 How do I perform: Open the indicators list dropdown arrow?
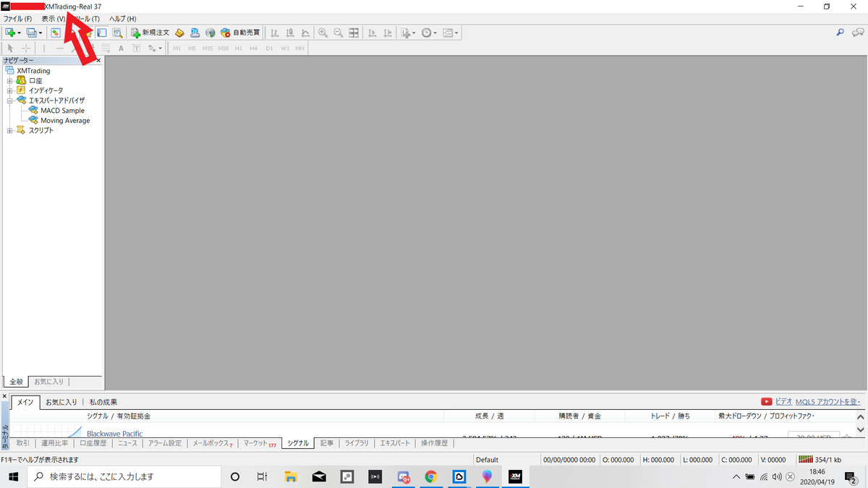(x=414, y=33)
